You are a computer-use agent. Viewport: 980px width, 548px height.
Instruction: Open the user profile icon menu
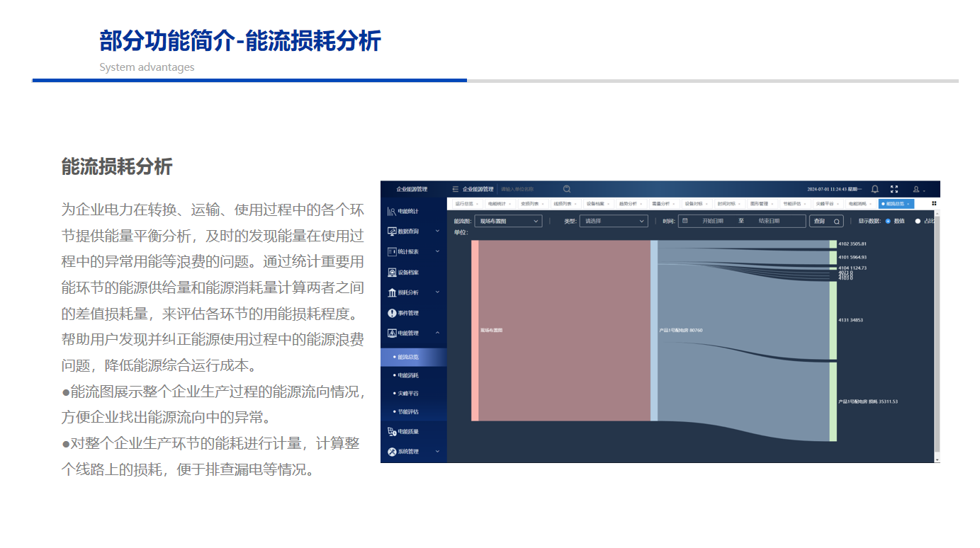pos(916,189)
